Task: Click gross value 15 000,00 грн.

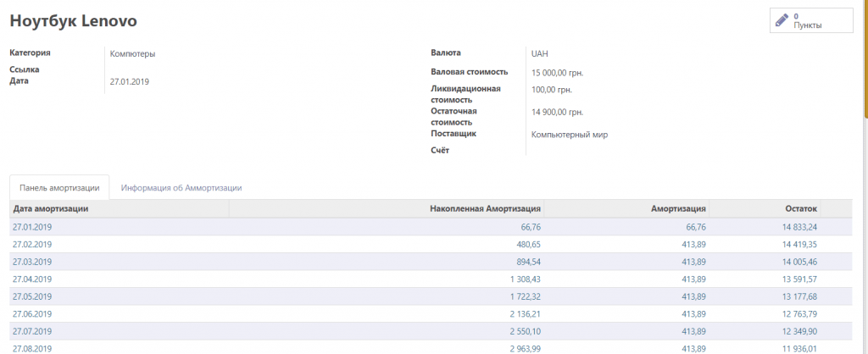Action: click(x=558, y=73)
